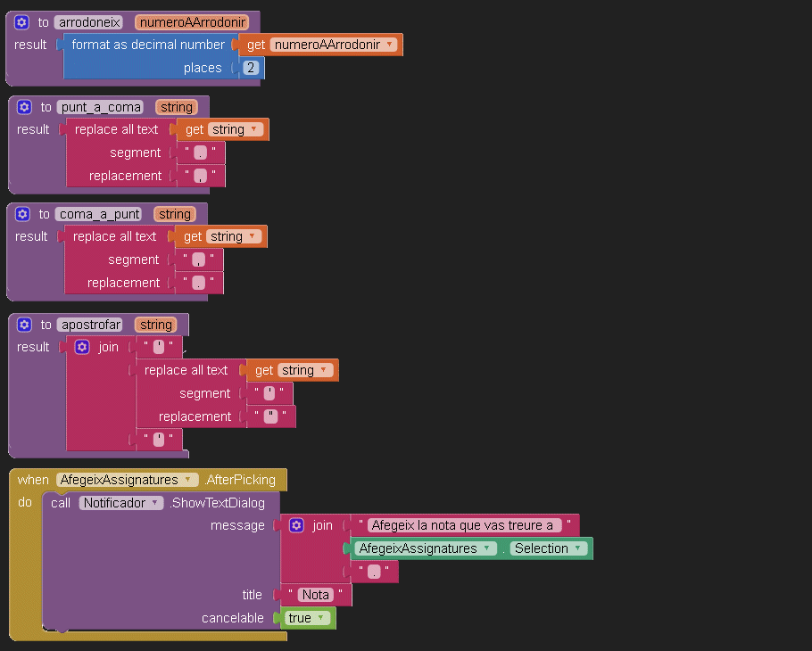Open mutator gear on coma_a_punt procedure
The width and height of the screenshot is (812, 651).
pyautogui.click(x=22, y=214)
